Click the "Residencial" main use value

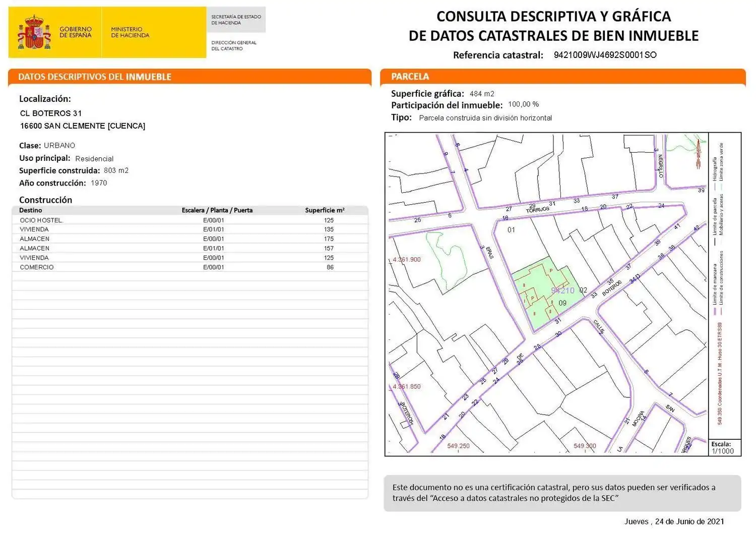(94, 158)
